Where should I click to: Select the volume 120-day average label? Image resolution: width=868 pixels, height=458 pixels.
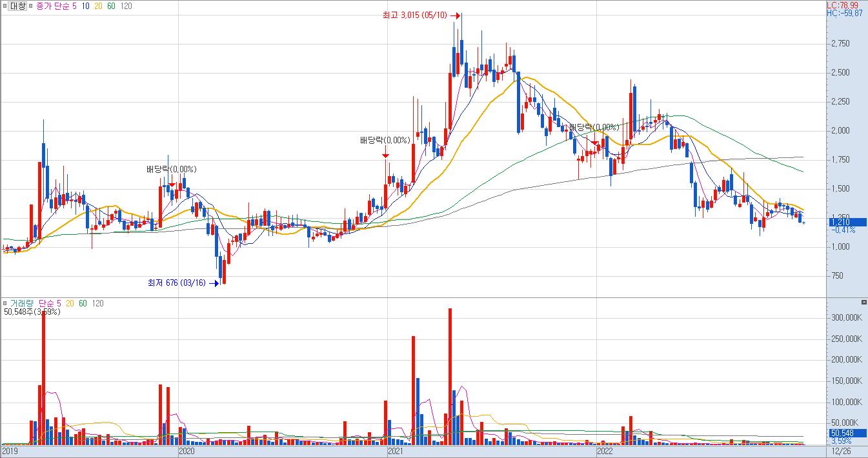pyautogui.click(x=98, y=303)
